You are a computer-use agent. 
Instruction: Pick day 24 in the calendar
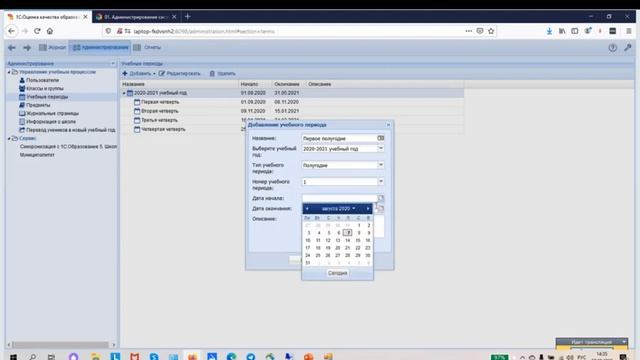pos(308,256)
